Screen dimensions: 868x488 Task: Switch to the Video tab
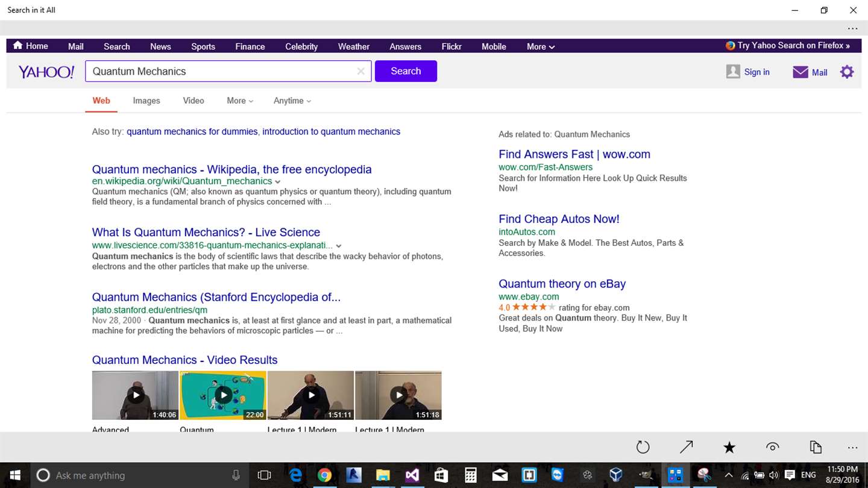[193, 101]
